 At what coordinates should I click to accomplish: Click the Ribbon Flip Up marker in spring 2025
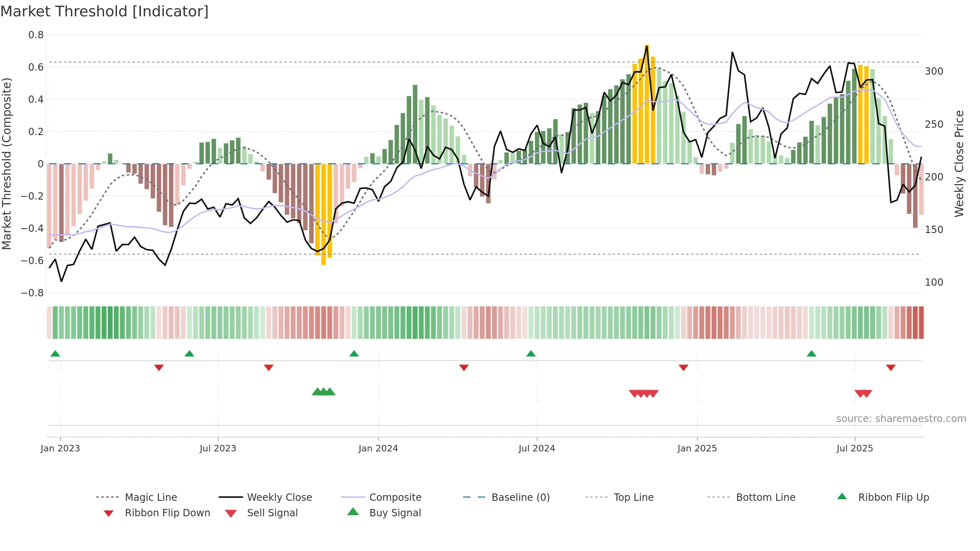pos(811,353)
